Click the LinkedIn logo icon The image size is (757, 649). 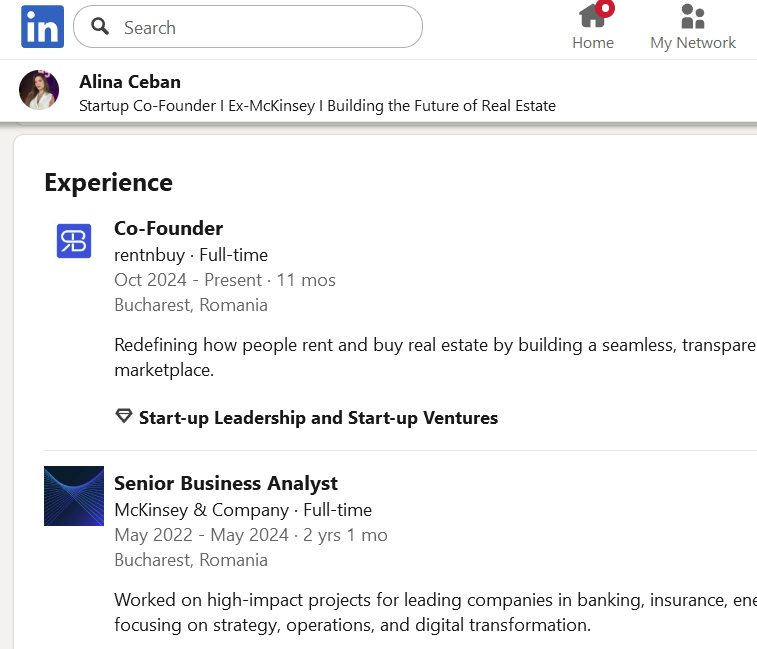coord(42,27)
